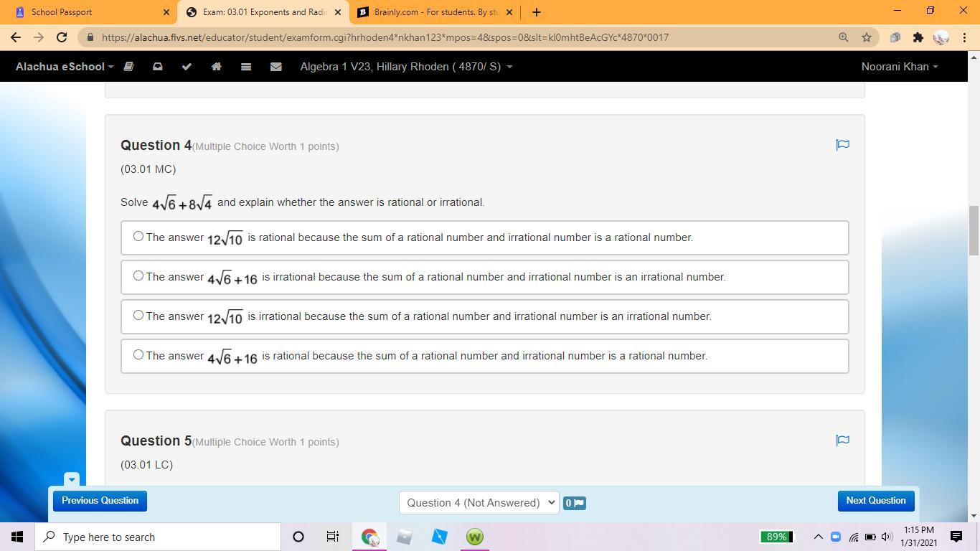This screenshot has height=551, width=980.
Task: Select answer '12√10 is irrational' radio button
Action: 138,315
